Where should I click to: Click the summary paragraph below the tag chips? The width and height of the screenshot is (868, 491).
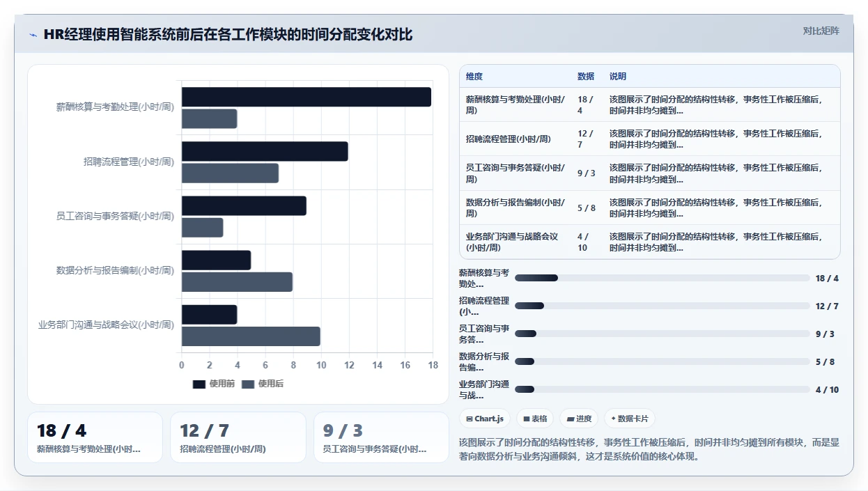click(649, 449)
